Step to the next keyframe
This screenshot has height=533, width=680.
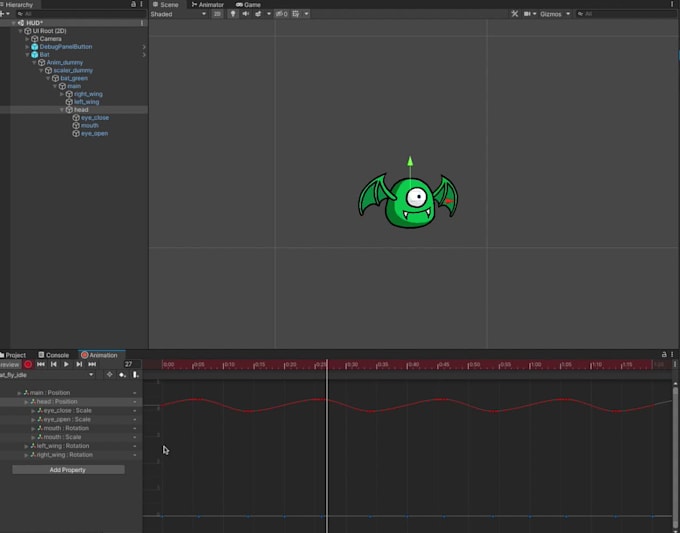tap(79, 364)
